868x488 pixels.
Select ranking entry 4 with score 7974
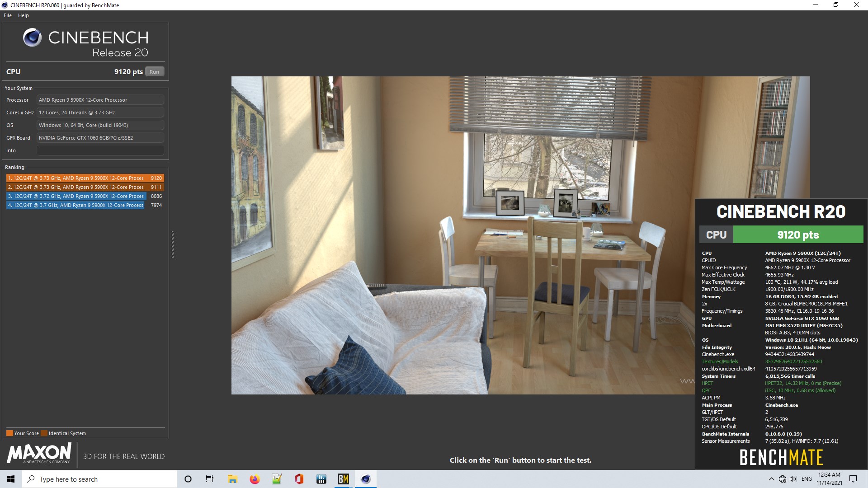pyautogui.click(x=85, y=205)
